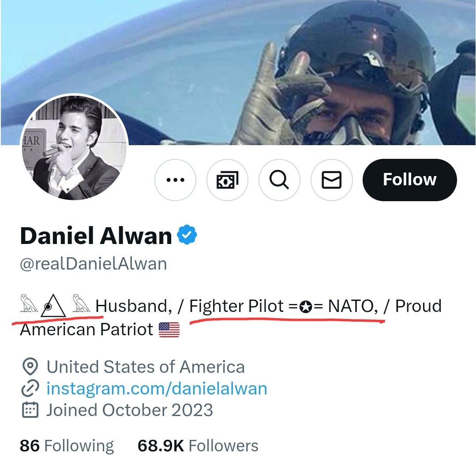The width and height of the screenshot is (476, 469).
Task: View the 68.9K Followers list
Action: (x=198, y=446)
